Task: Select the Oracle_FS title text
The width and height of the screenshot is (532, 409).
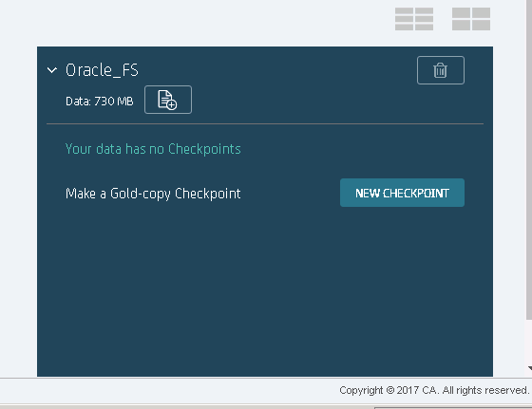Action: [x=102, y=70]
